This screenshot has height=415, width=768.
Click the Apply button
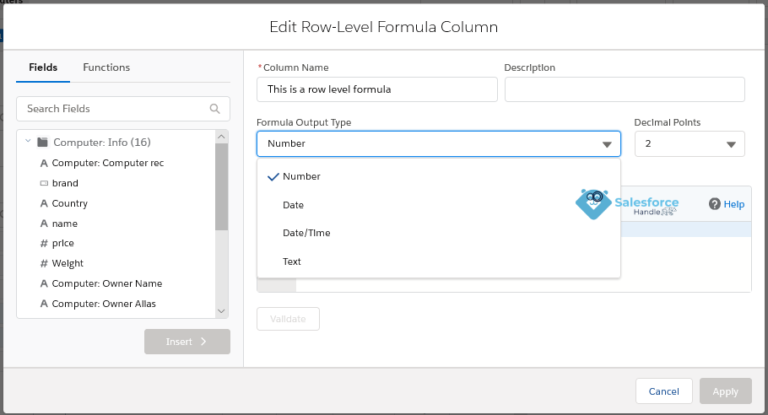pyautogui.click(x=725, y=391)
